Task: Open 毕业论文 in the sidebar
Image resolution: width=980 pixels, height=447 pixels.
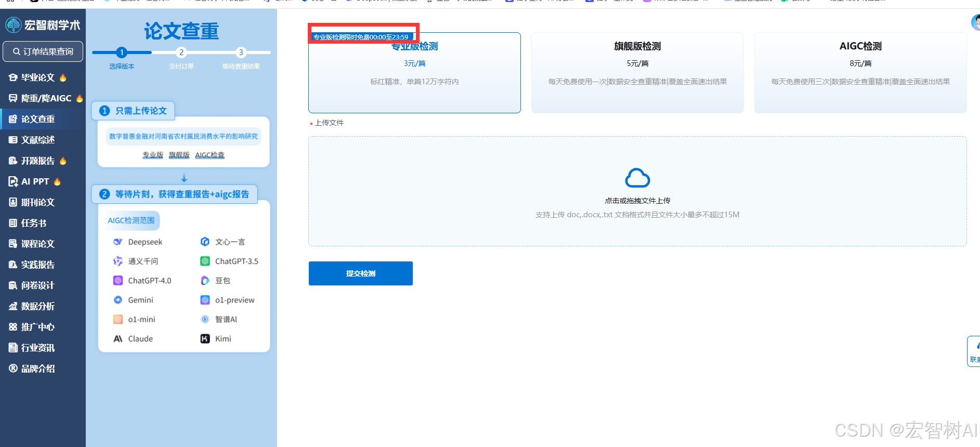Action: point(38,77)
